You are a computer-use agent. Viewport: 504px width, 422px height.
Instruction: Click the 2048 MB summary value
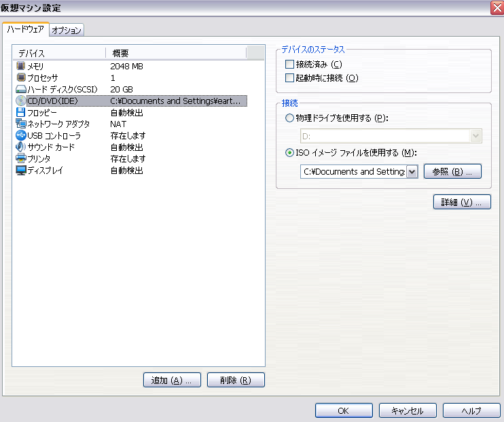[126, 67]
